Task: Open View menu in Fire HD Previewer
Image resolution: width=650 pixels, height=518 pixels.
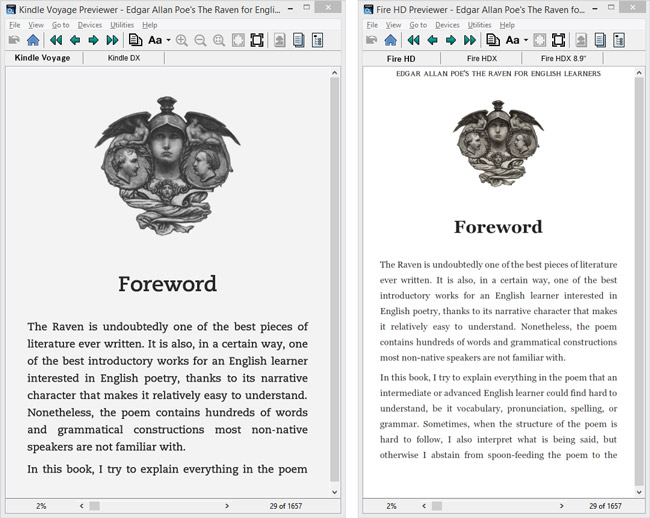Action: [393, 25]
